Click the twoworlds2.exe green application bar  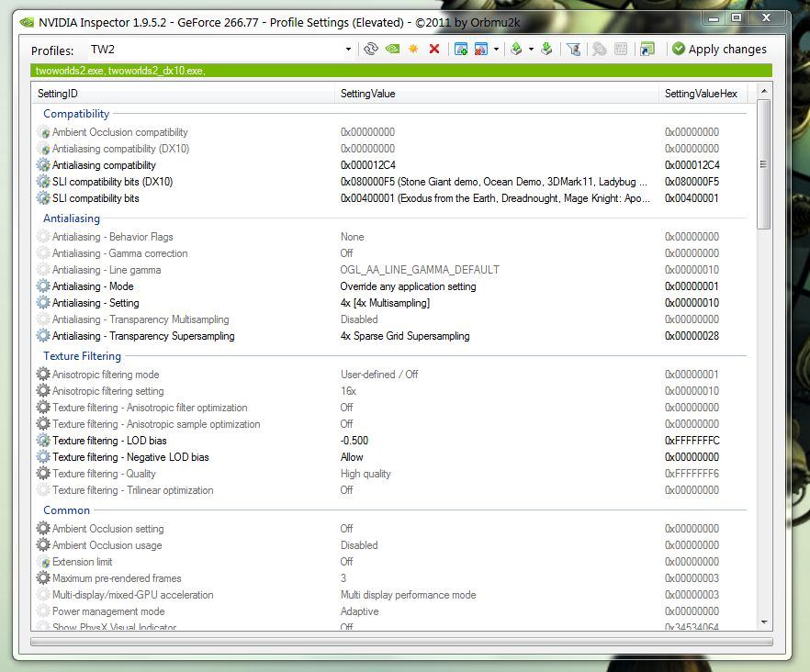point(401,71)
